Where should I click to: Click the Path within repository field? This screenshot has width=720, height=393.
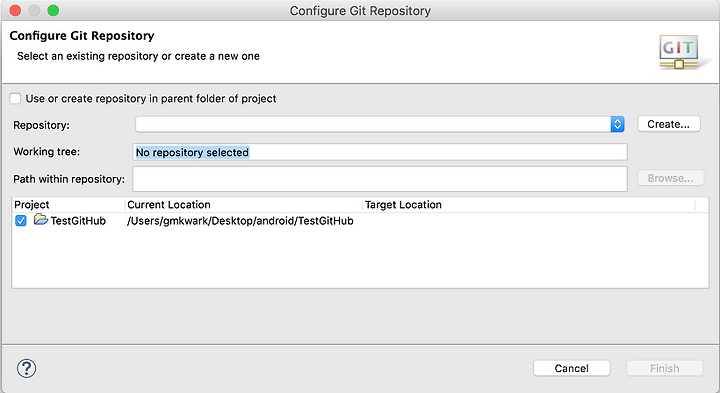380,179
